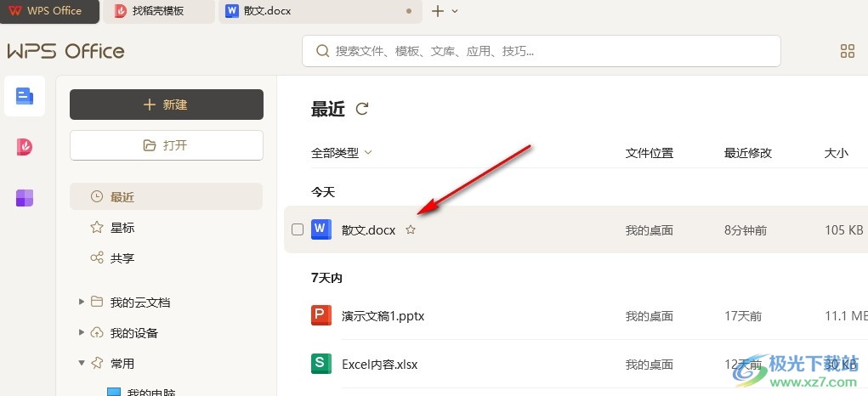The height and width of the screenshot is (396, 868).
Task: Open the 星标 starred list
Action: (122, 228)
